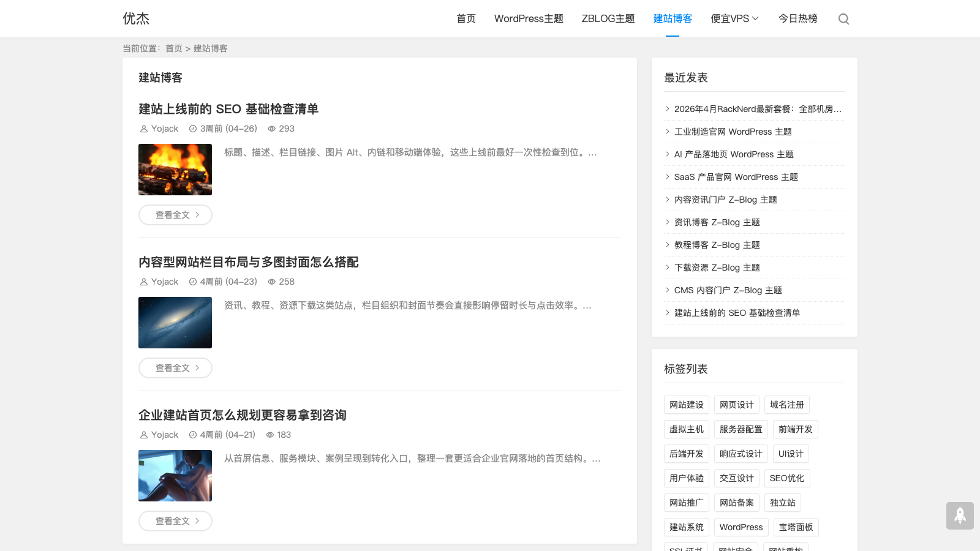This screenshot has height=551, width=980.
Task: Open the WordPress主题 nav item
Action: (529, 18)
